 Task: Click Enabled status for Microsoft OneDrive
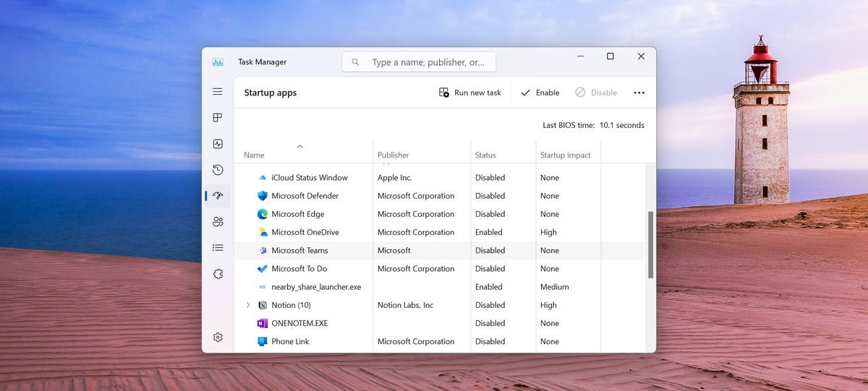(489, 232)
